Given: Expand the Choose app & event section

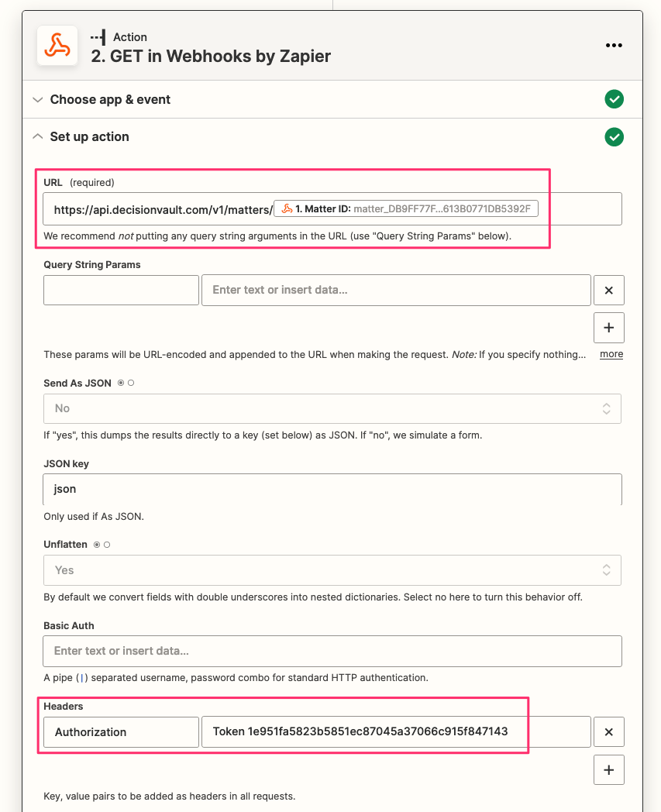Looking at the screenshot, I should pos(110,99).
